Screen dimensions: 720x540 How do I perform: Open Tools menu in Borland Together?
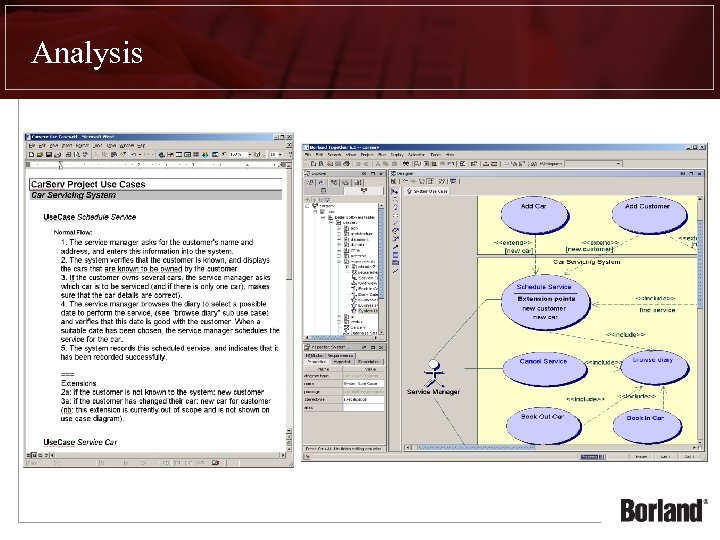[x=435, y=155]
